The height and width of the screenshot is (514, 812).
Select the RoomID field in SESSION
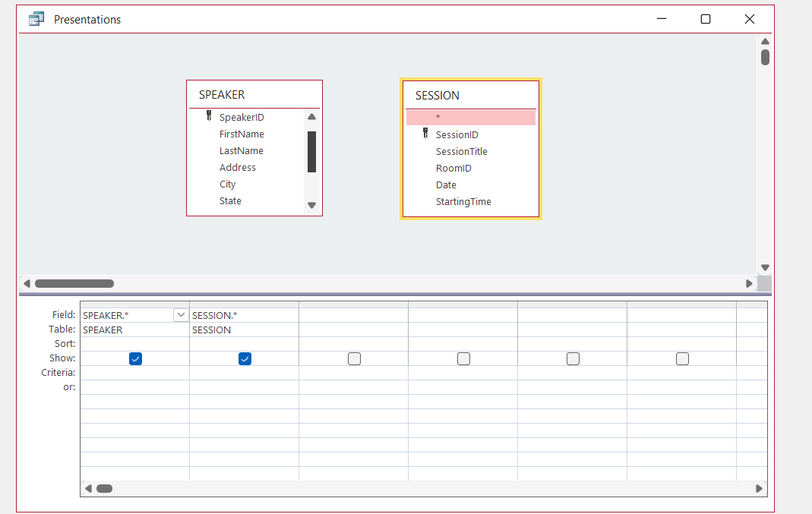pyautogui.click(x=453, y=169)
